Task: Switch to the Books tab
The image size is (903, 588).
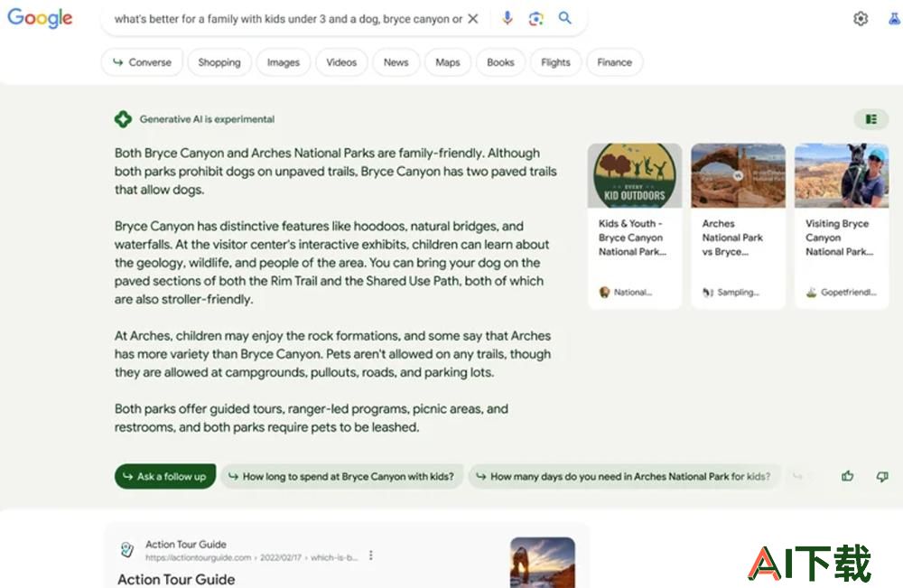Action: 500,62
